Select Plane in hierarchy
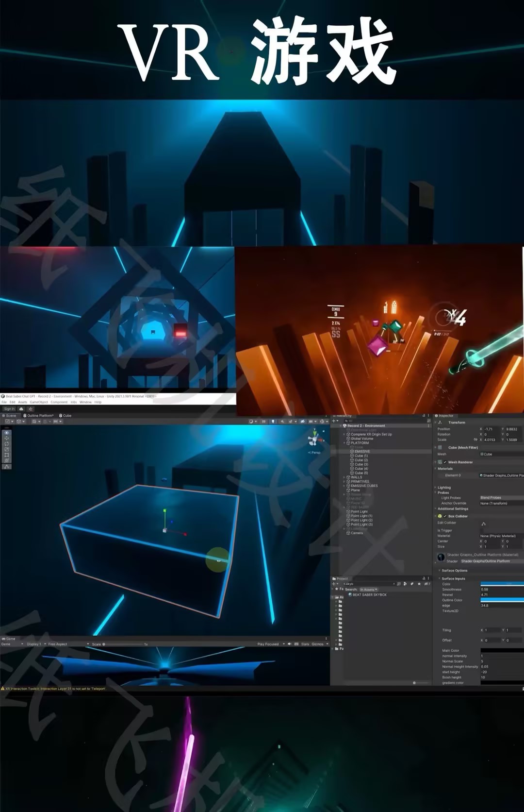The width and height of the screenshot is (524, 812). coord(353,490)
